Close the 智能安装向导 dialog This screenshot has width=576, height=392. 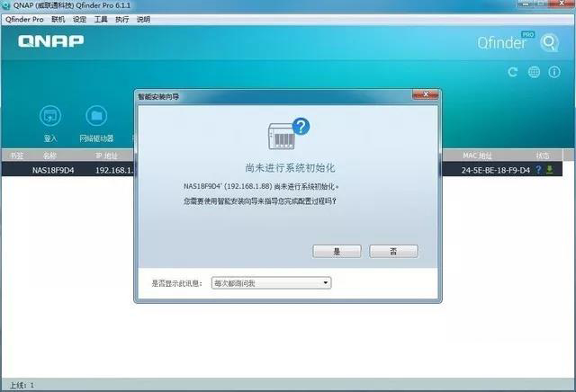coord(425,94)
